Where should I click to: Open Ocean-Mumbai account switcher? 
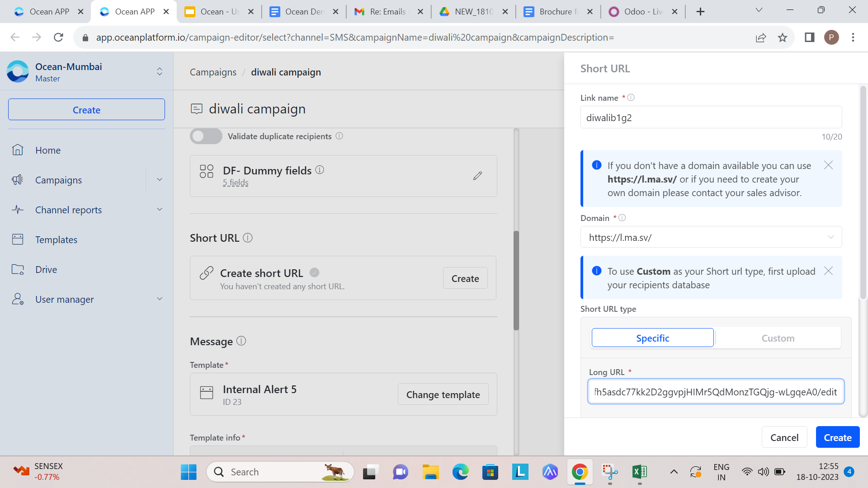(x=160, y=71)
